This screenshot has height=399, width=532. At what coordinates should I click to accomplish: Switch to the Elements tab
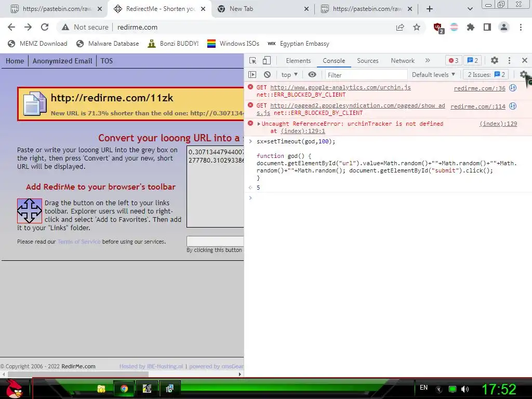(298, 61)
